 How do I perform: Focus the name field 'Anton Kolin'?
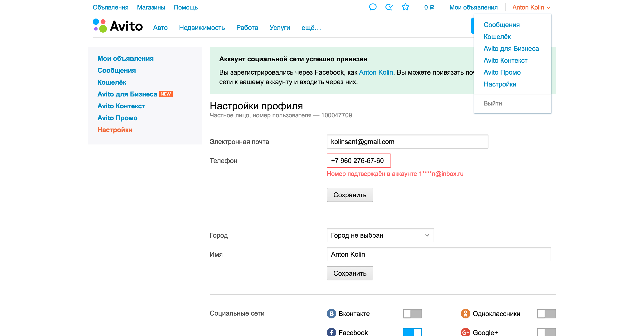[x=439, y=254]
